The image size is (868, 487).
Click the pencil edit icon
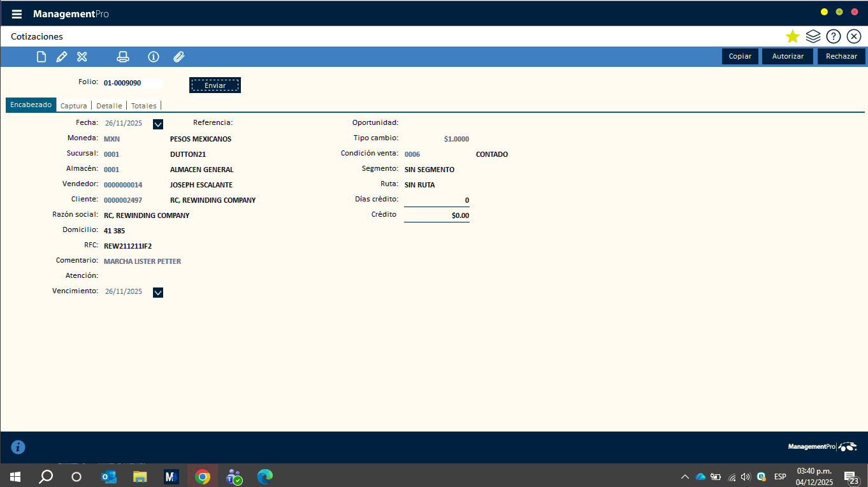tap(62, 57)
